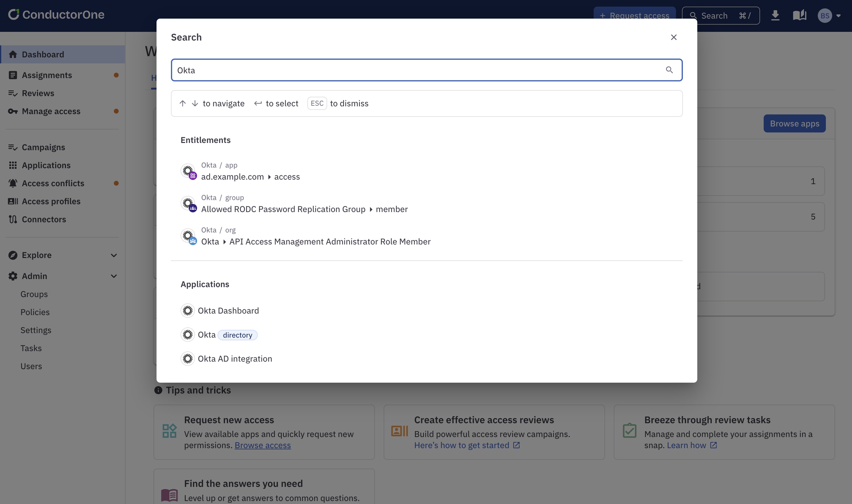852x504 pixels.
Task: Click the download icon in top bar
Action: coord(775,16)
